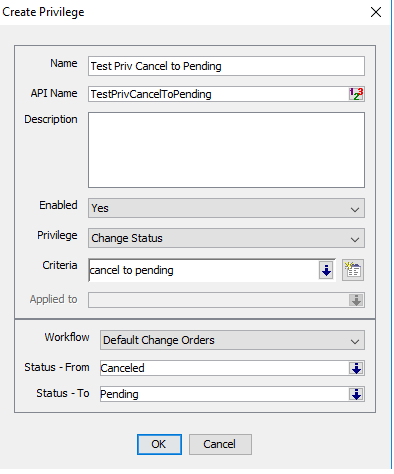The image size is (394, 474).
Task: Click the Criteria field containing cancel to pending
Action: tap(204, 270)
